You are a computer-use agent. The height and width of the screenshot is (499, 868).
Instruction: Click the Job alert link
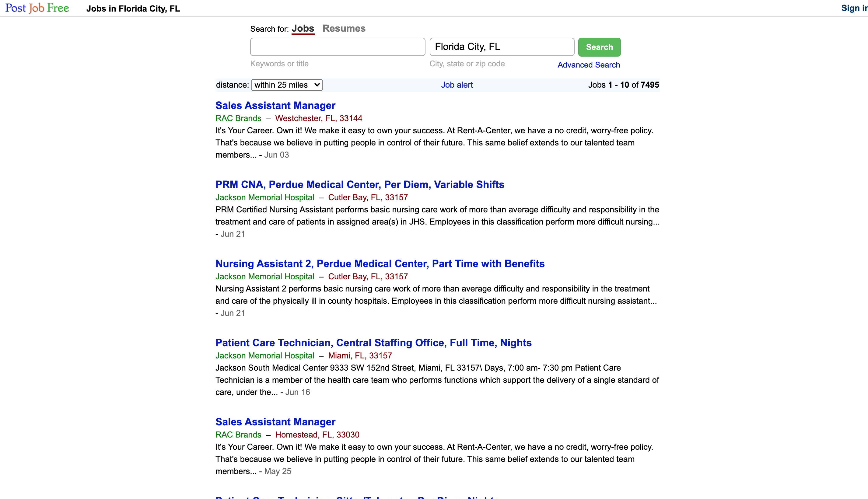click(x=457, y=85)
